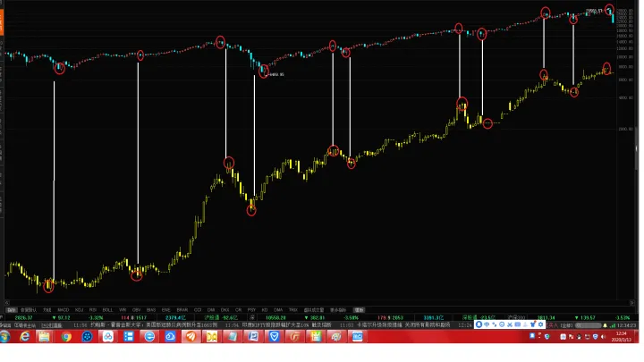Open the IME soft keyboard icon
This screenshot has width=644, height=362.
coord(518,324)
